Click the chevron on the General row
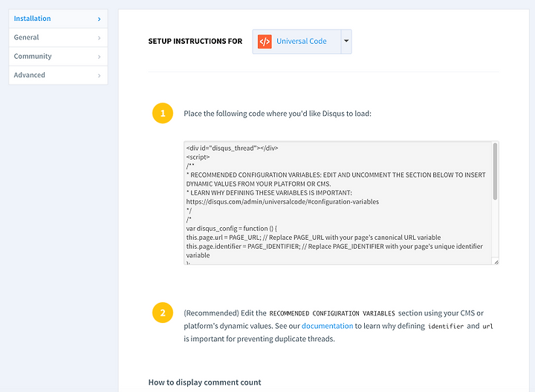The image size is (535, 392). [x=100, y=38]
